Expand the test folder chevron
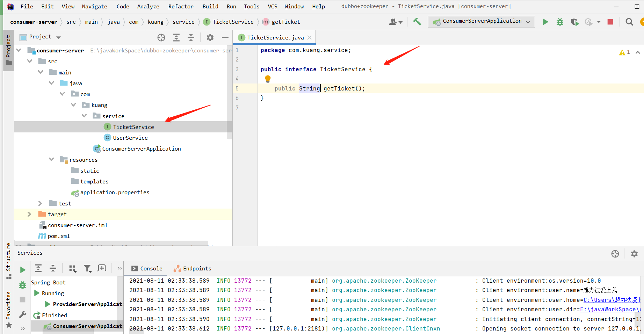The width and height of the screenshot is (644, 334). pyautogui.click(x=40, y=203)
